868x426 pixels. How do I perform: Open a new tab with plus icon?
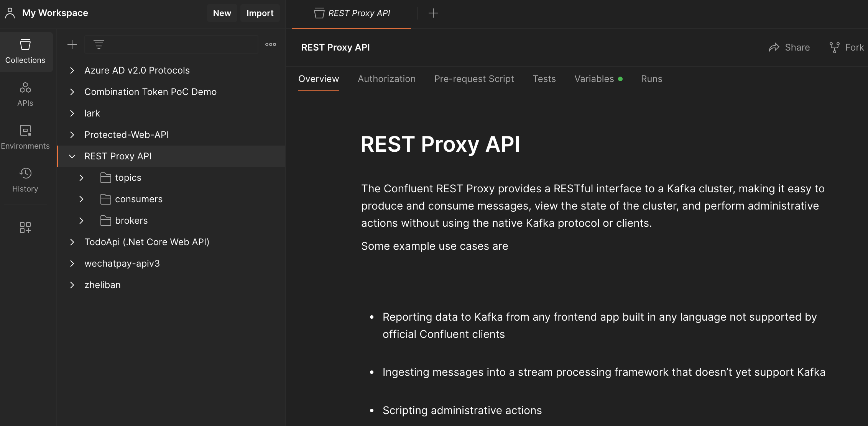[433, 13]
